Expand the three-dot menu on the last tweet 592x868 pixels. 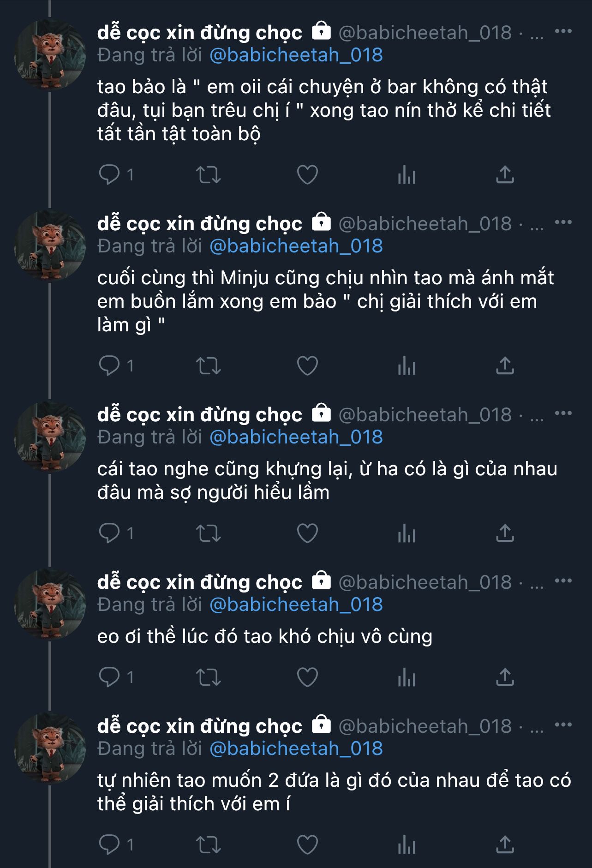pos(563,725)
